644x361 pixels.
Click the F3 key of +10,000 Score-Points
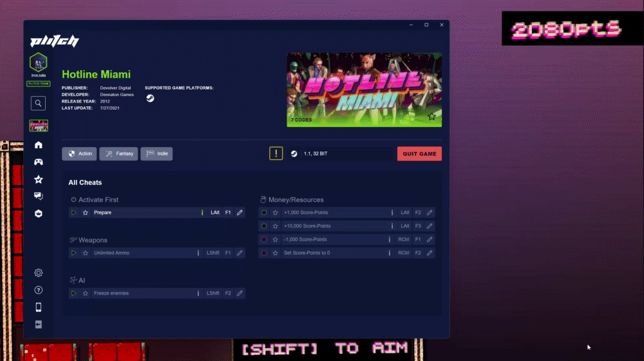[x=418, y=226]
